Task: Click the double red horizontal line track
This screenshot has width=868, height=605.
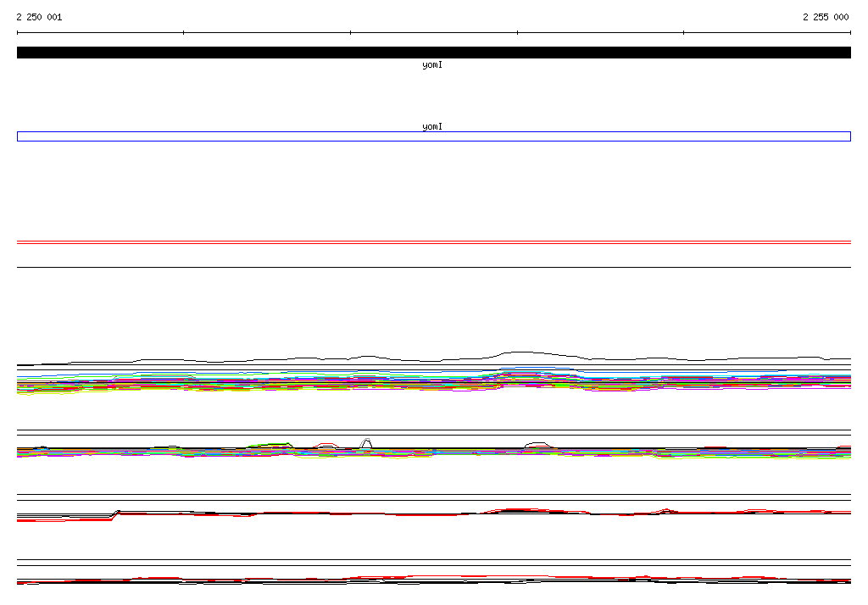Action: click(x=433, y=242)
